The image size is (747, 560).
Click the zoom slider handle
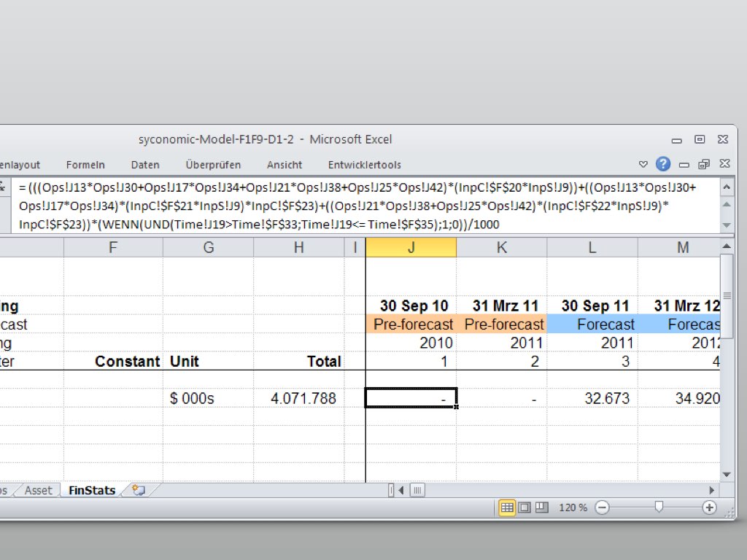click(x=659, y=507)
